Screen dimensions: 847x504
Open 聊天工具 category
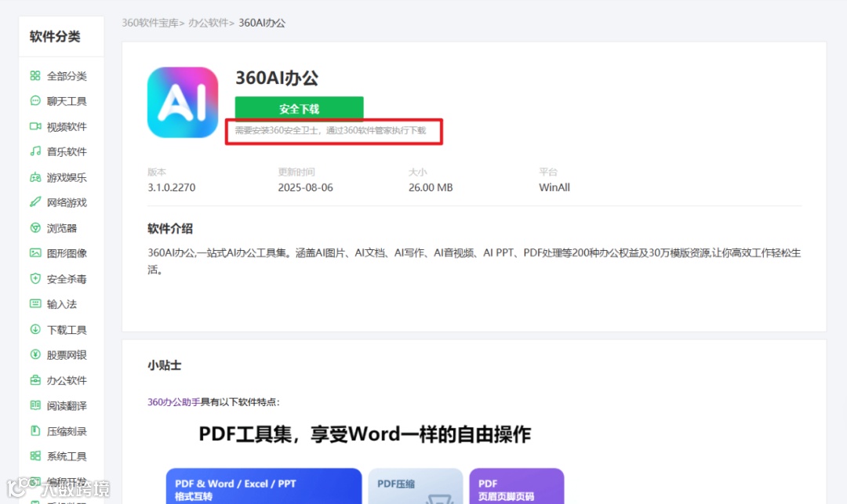pos(67,101)
